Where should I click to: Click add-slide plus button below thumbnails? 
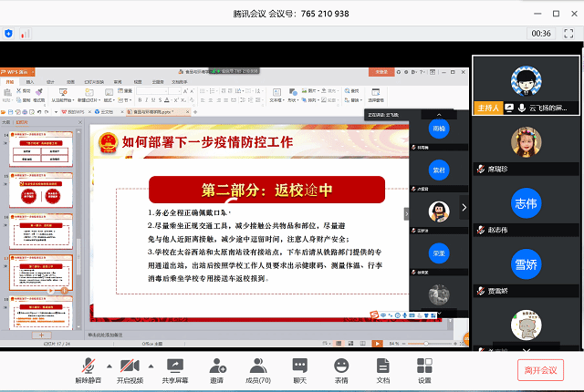[x=41, y=335]
